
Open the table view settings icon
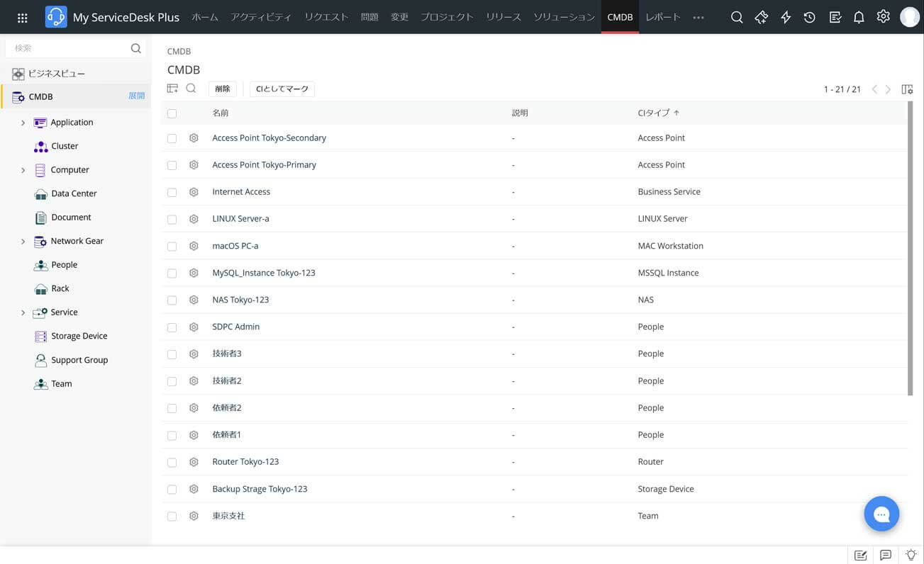pos(172,89)
